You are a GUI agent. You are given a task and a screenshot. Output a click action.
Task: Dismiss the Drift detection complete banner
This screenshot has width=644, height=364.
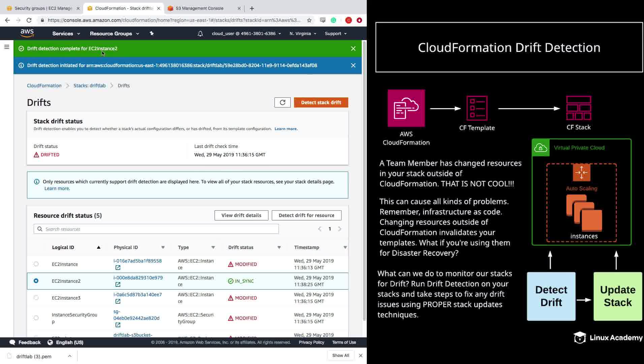[353, 49]
